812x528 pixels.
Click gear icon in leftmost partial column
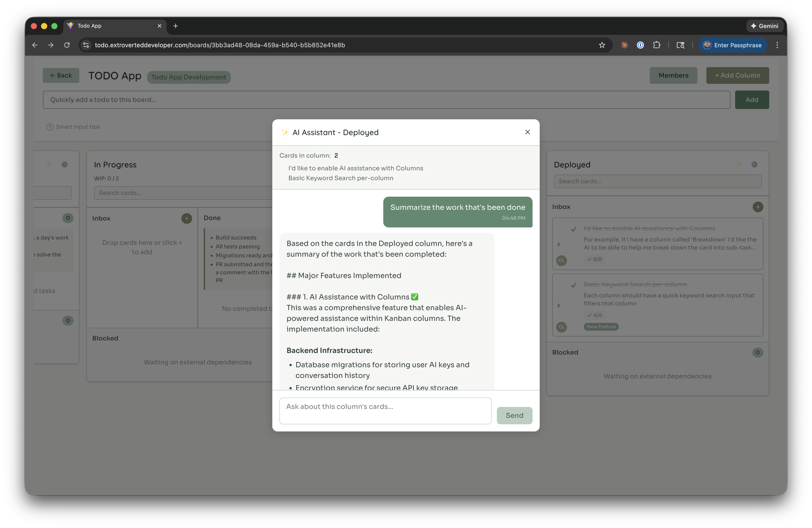click(x=64, y=165)
